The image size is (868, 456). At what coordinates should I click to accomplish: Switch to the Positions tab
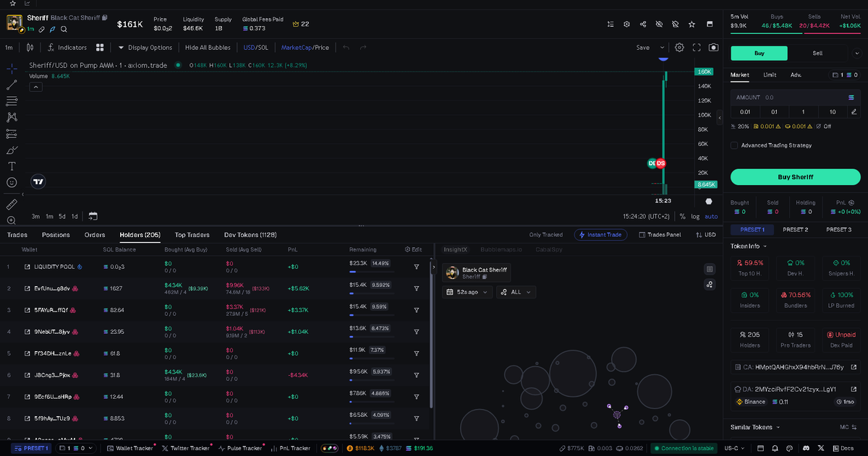56,235
